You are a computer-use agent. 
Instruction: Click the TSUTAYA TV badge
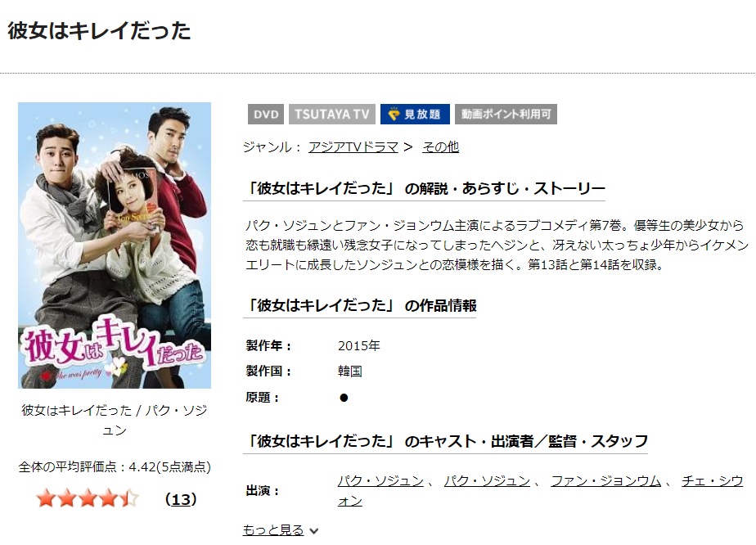(331, 115)
